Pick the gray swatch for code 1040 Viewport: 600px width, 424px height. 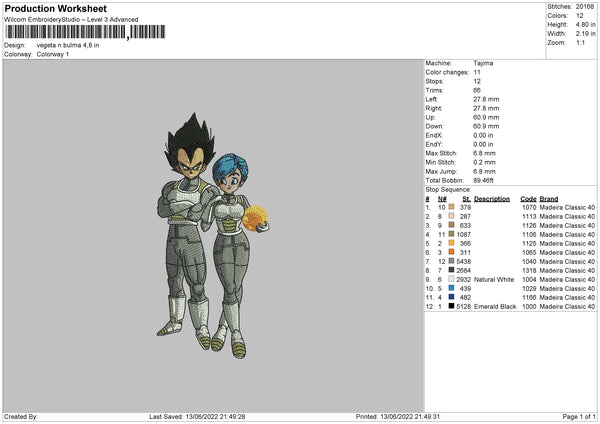[452, 261]
